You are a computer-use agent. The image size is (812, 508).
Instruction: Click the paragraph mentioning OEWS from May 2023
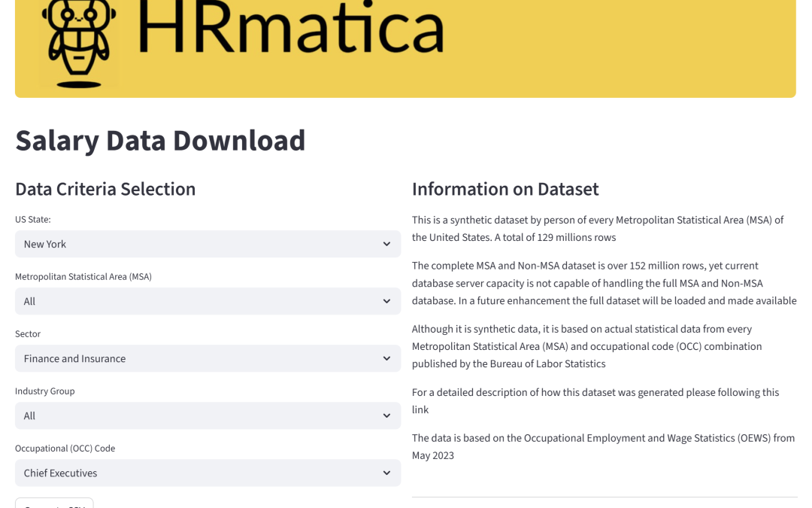603,446
